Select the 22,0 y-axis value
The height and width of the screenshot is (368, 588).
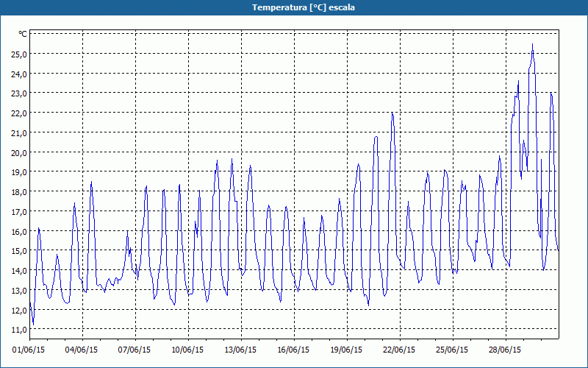tap(19, 113)
